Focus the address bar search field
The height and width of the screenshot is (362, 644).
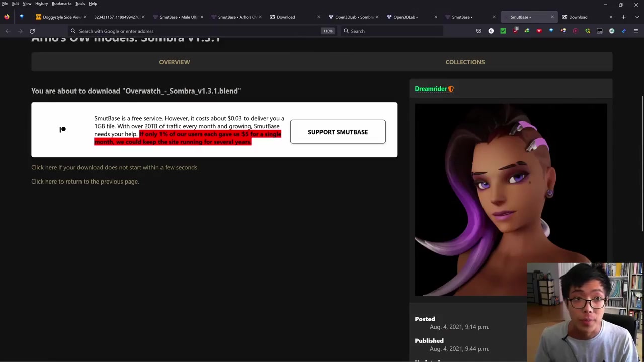pyautogui.click(x=196, y=31)
